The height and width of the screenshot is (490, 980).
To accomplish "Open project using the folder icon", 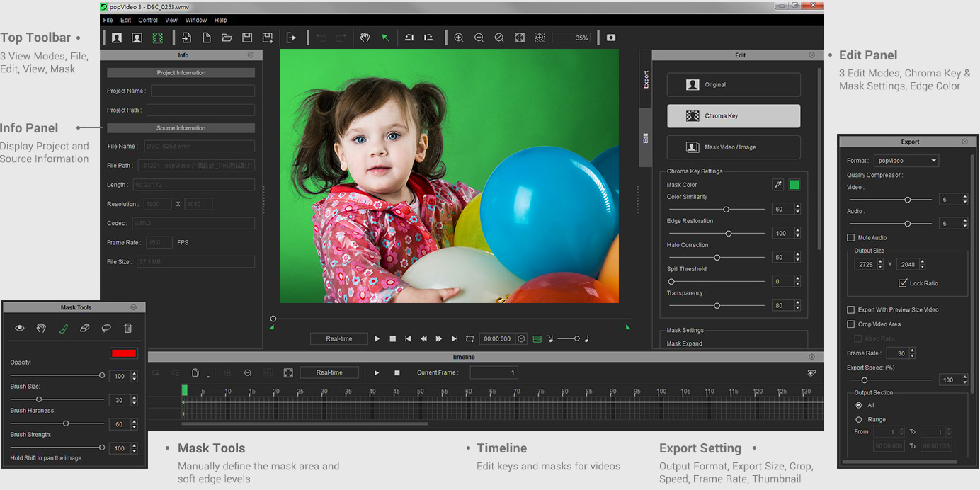I will pyautogui.click(x=227, y=38).
